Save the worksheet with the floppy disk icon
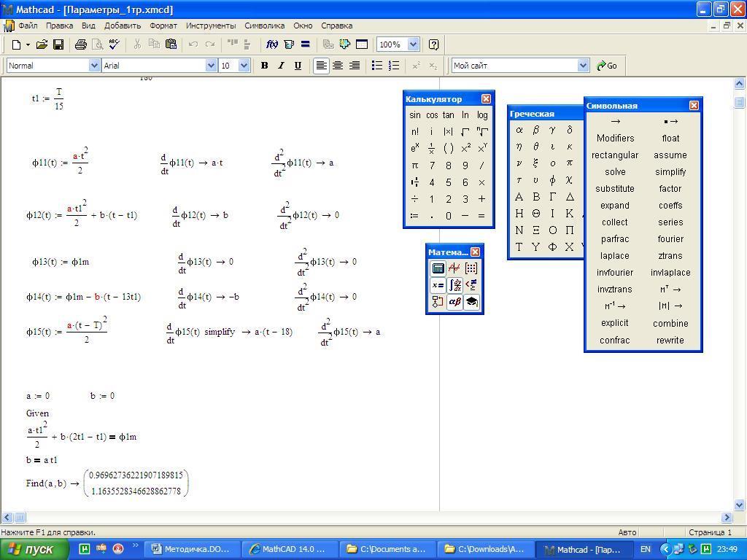The width and height of the screenshot is (747, 560). pyautogui.click(x=58, y=44)
